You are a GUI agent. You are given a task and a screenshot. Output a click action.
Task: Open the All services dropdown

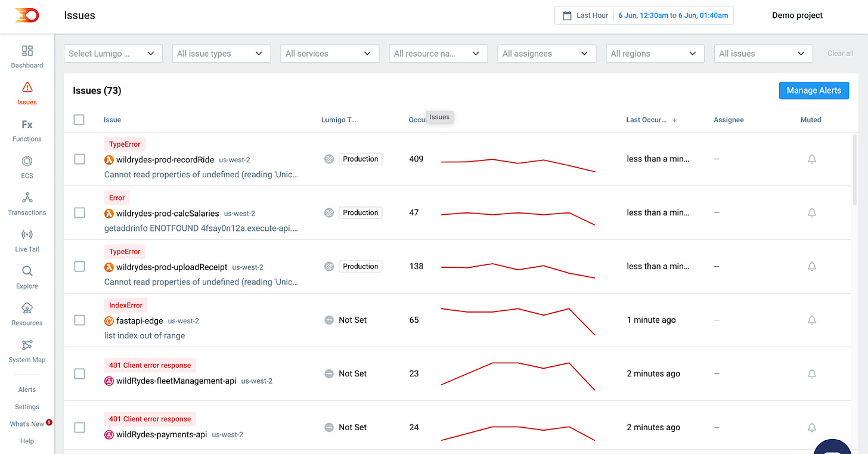tap(330, 54)
